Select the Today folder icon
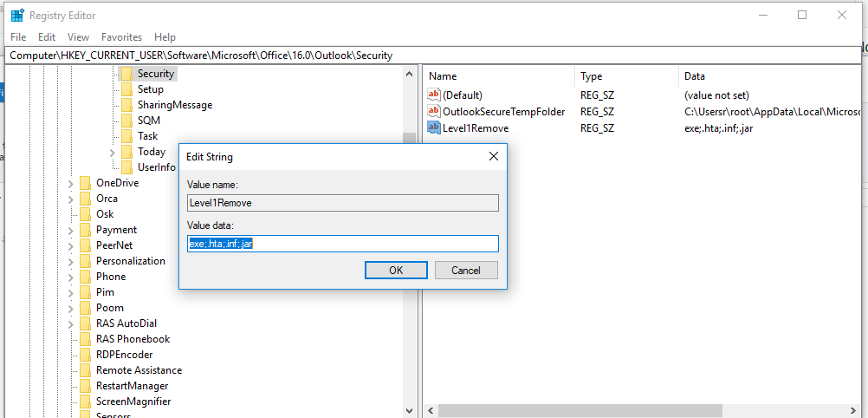 point(126,152)
